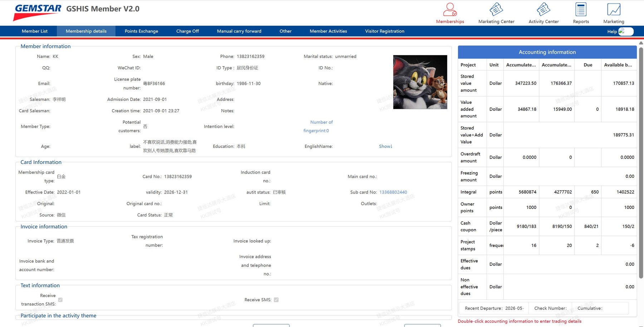Click the Cumulative field
644x327 pixels.
(600, 308)
